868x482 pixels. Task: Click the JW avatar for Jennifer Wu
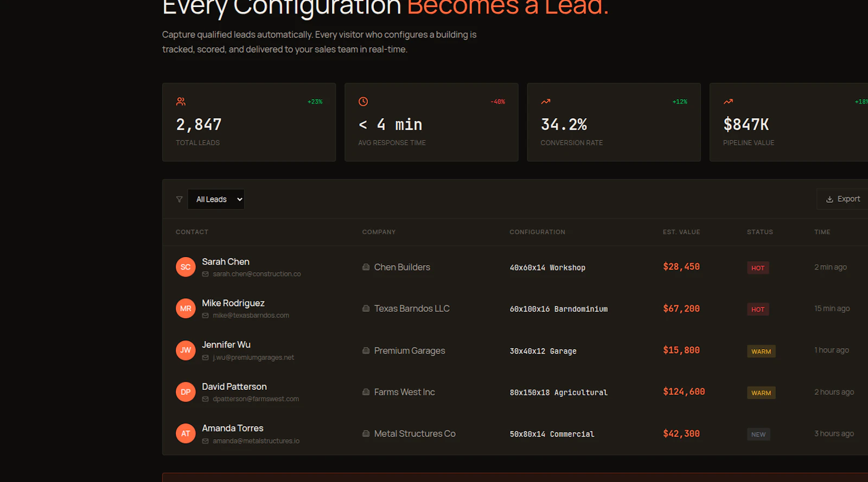pyautogui.click(x=186, y=350)
